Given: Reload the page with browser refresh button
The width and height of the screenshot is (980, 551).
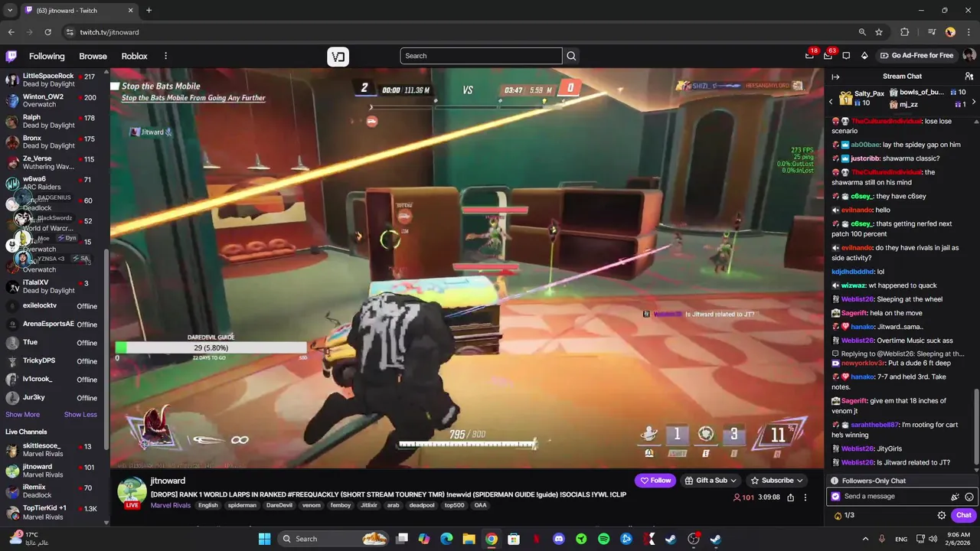Looking at the screenshot, I should (48, 32).
